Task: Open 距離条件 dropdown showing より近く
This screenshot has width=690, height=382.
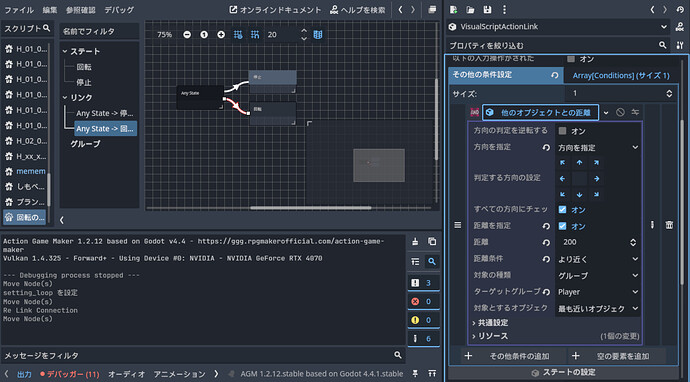Action: click(598, 259)
